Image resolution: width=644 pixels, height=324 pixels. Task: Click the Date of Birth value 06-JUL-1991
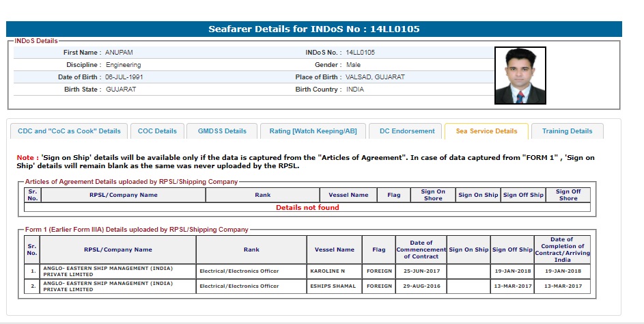point(124,77)
